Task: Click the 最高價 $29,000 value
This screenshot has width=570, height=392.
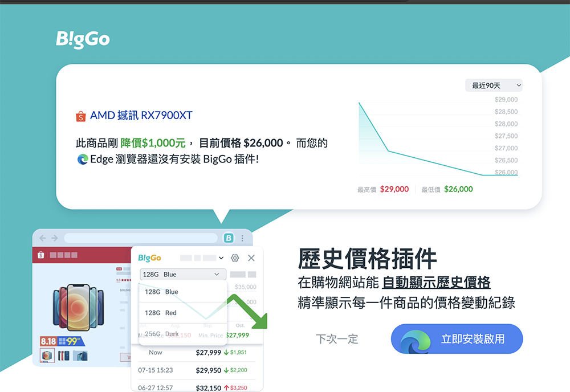Action: click(394, 189)
